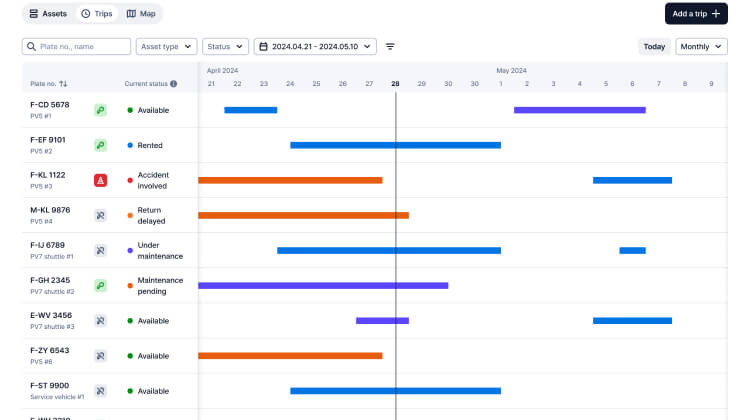
Task: Jump to Today in the timeline
Action: [654, 47]
